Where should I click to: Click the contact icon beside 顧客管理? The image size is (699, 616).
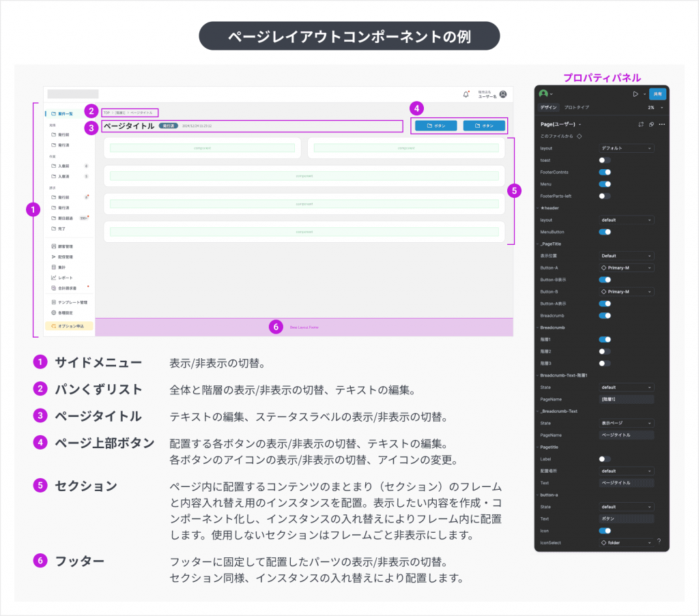point(53,246)
